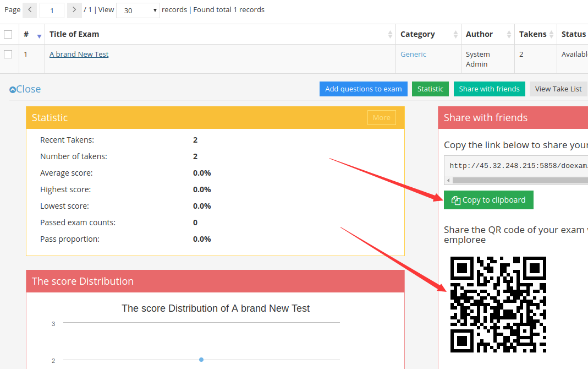Go to previous page arrow
The height and width of the screenshot is (369, 588).
pos(30,10)
